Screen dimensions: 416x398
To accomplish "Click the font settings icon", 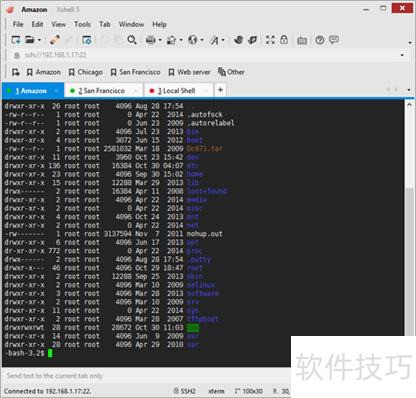I will (x=214, y=40).
